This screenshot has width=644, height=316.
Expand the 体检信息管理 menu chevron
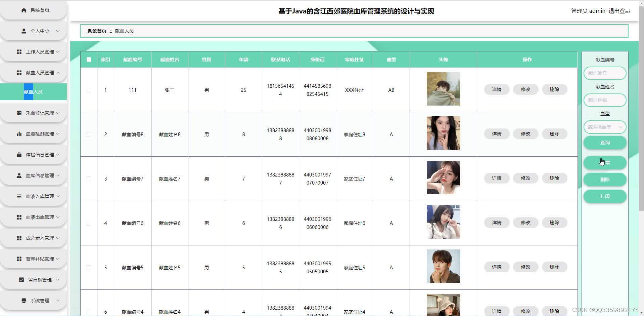click(58, 155)
